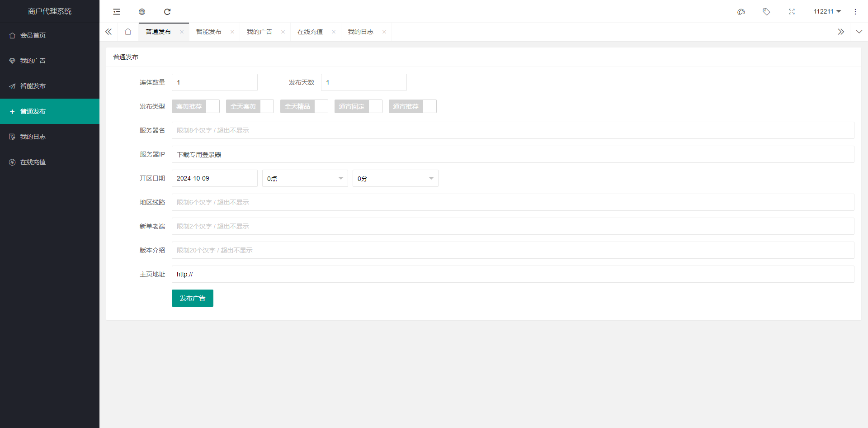Focus the 地区线路 input field
The image size is (868, 428).
pyautogui.click(x=513, y=202)
